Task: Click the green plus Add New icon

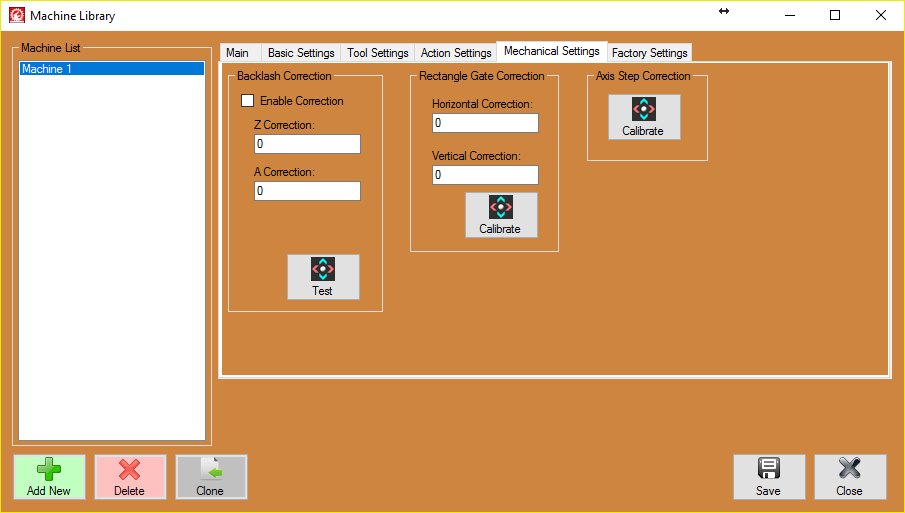Action: pyautogui.click(x=48, y=470)
